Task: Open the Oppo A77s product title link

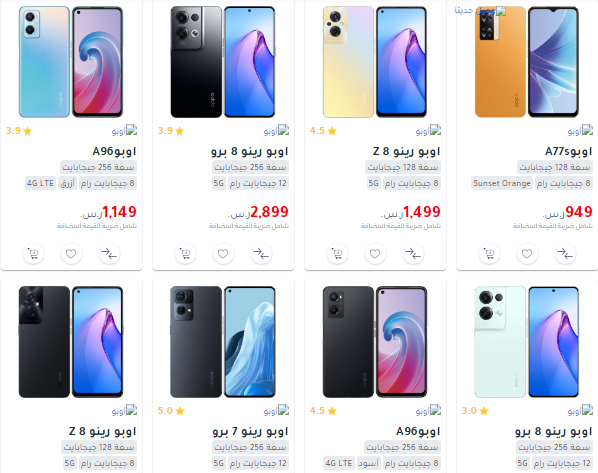Action: (568, 151)
